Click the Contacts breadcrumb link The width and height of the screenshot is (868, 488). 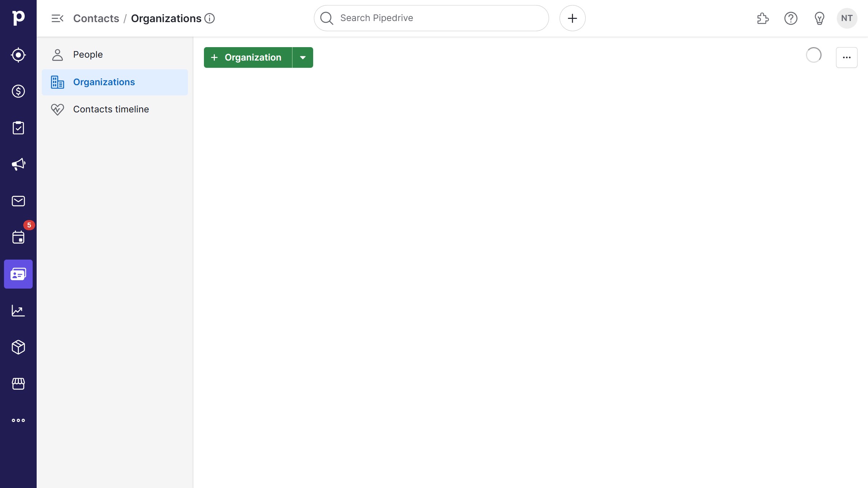[96, 18]
